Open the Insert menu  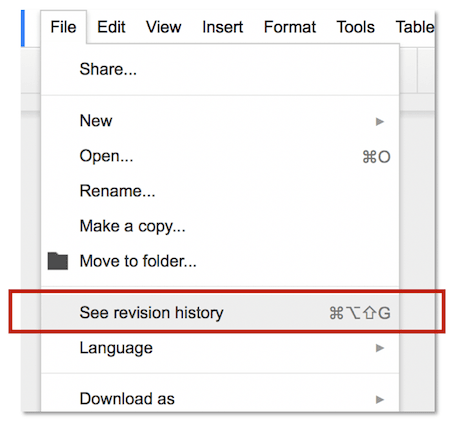[x=222, y=27]
